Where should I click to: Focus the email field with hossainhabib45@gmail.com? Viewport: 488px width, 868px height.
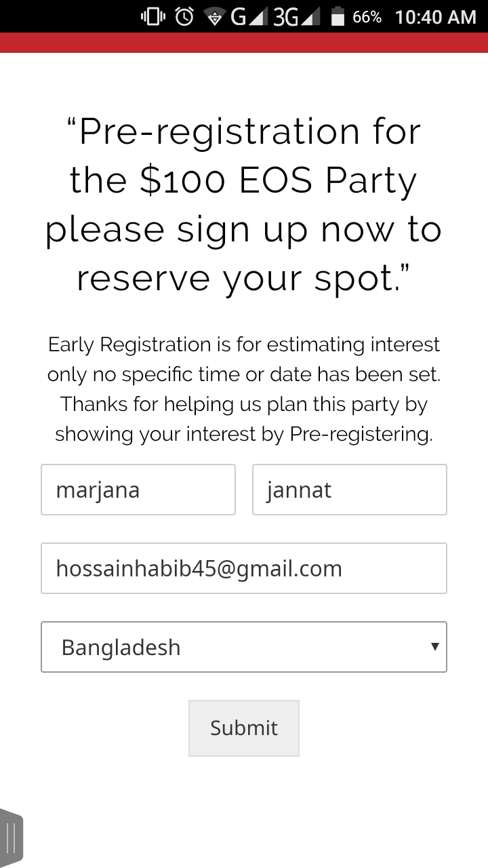(x=244, y=568)
